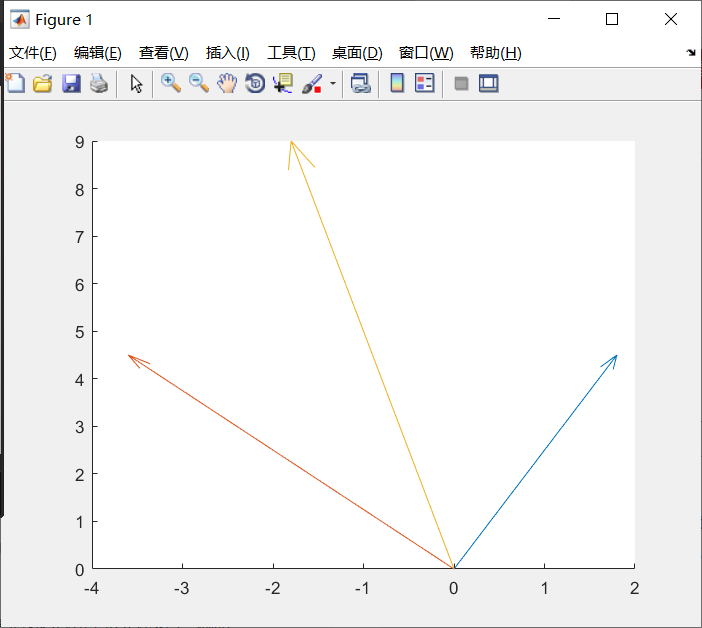Viewport: 702px width, 628px height.
Task: Select the Edit Plot arrow tool
Action: coord(137,84)
